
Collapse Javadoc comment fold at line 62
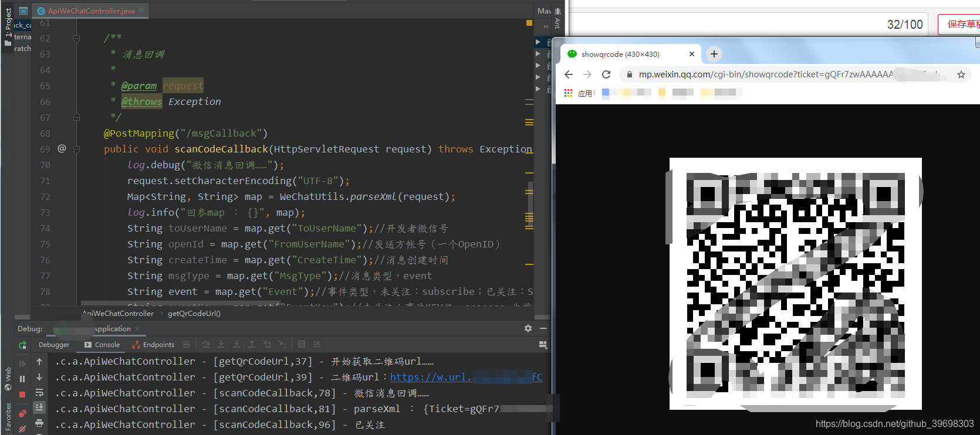(x=76, y=39)
